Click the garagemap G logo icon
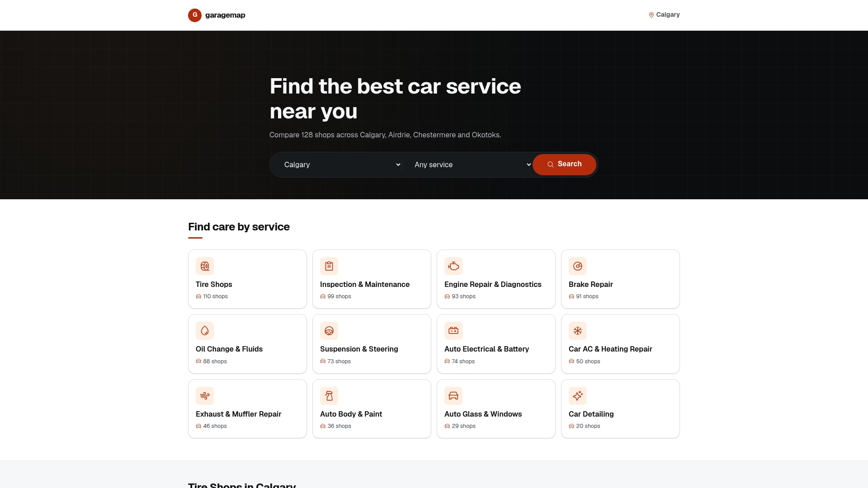This screenshot has width=868, height=488. 195,15
